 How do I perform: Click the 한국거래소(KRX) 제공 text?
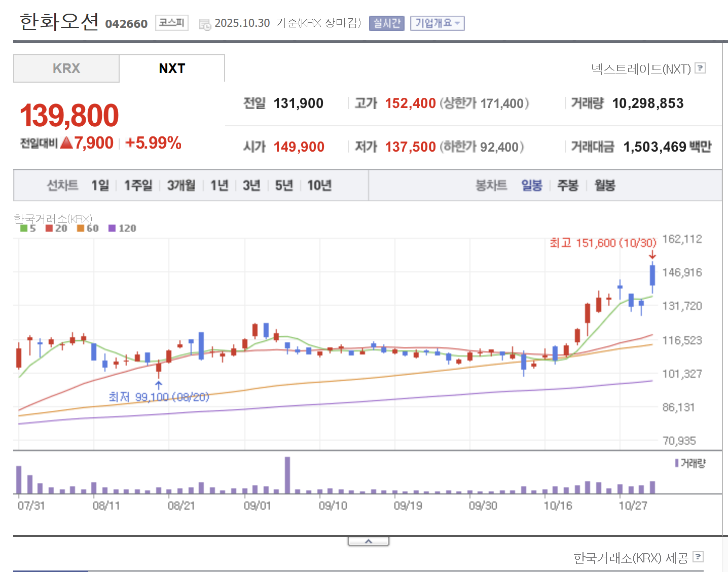coord(631,558)
